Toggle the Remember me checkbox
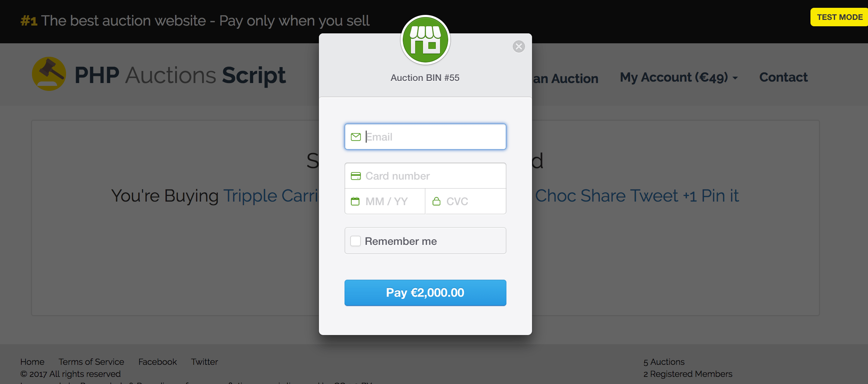 tap(354, 241)
